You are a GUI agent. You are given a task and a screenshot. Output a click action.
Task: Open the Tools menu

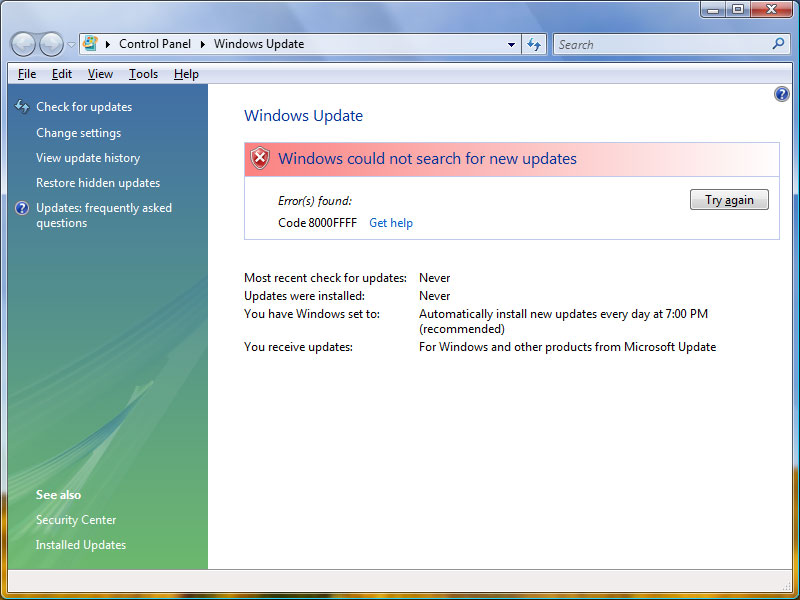click(143, 74)
